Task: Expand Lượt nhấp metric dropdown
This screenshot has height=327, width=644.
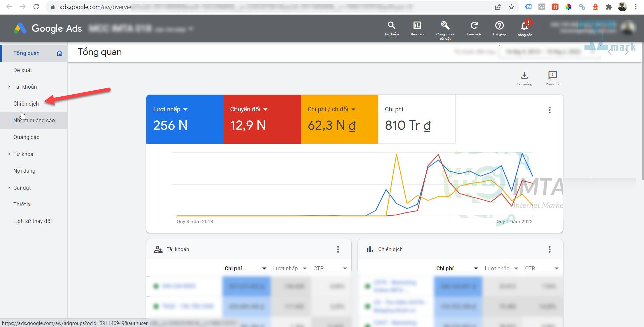Action: (x=185, y=110)
